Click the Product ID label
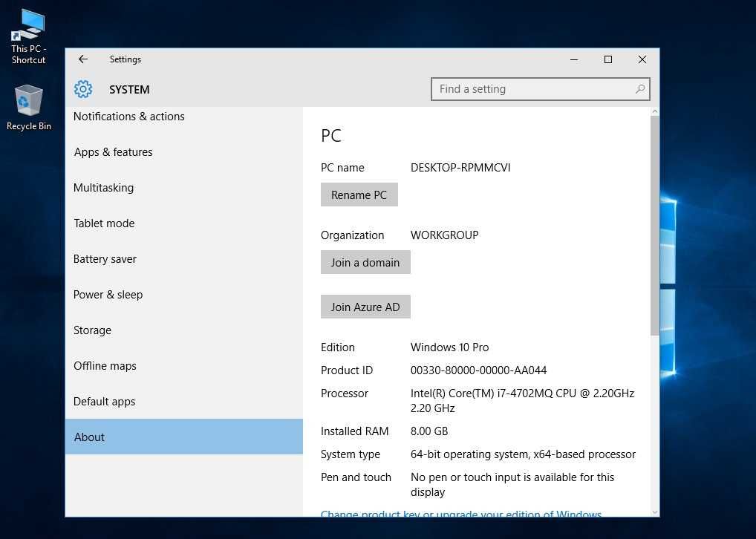 (347, 370)
